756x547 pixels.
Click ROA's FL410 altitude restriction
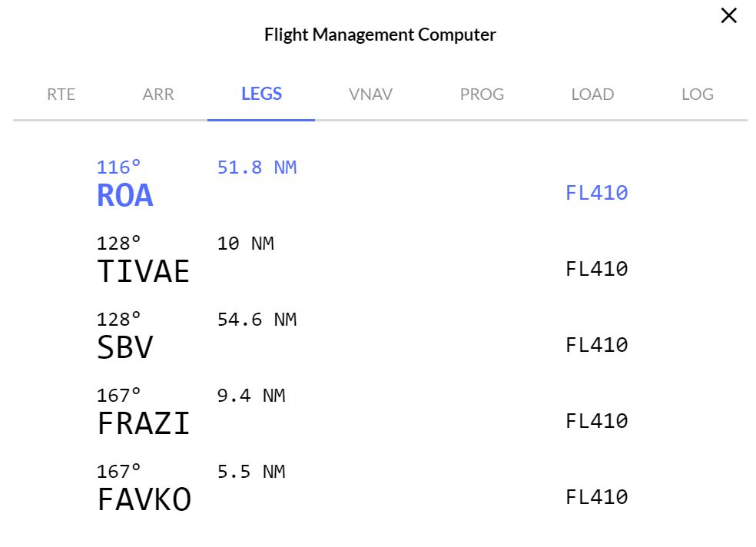[596, 193]
